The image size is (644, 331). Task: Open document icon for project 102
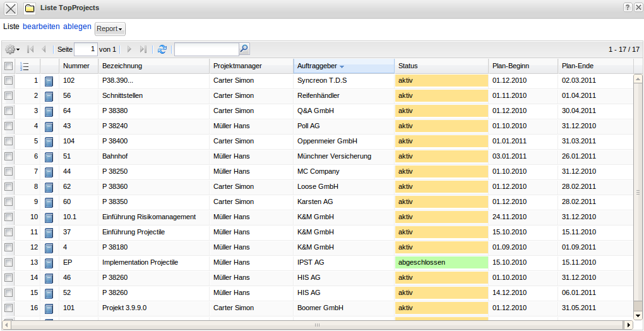(49, 81)
